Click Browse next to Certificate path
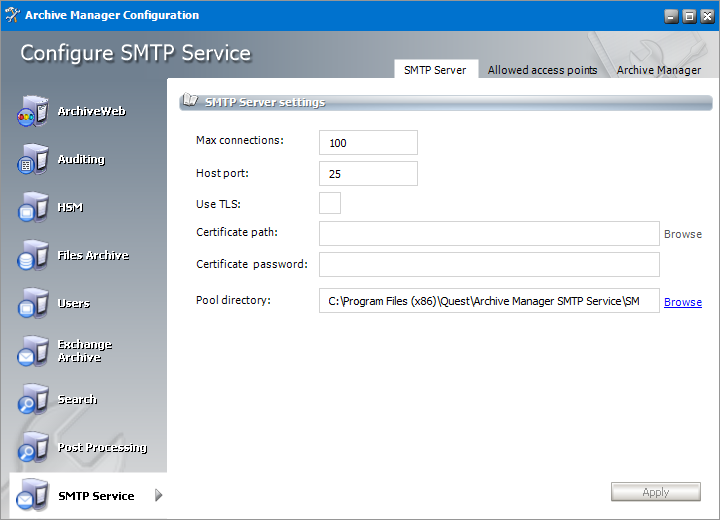Image resolution: width=720 pixels, height=520 pixels. point(683,234)
